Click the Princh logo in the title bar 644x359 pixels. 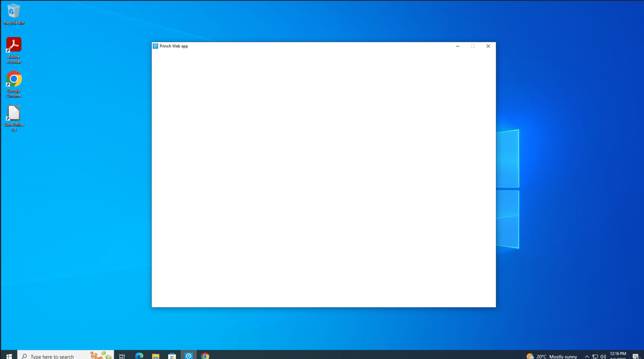[155, 46]
